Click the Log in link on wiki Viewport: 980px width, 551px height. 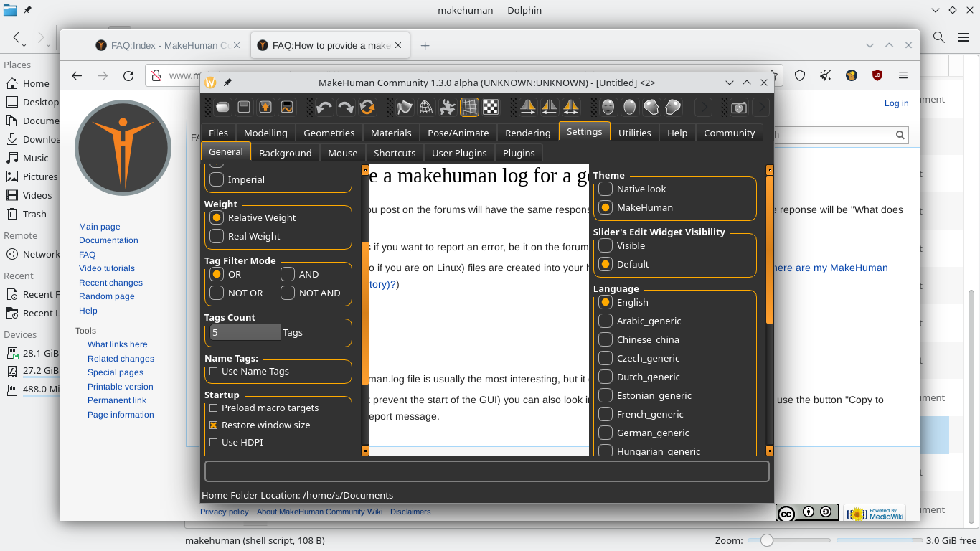(x=896, y=103)
